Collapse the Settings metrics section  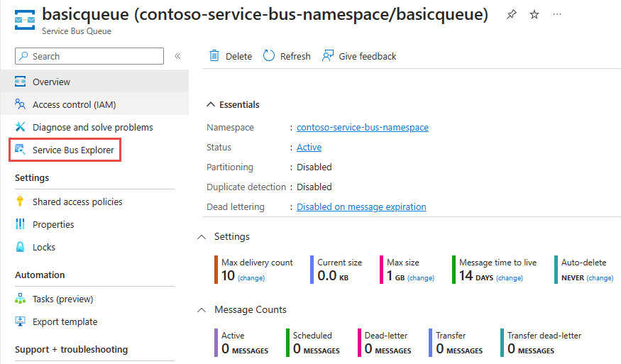(x=202, y=236)
